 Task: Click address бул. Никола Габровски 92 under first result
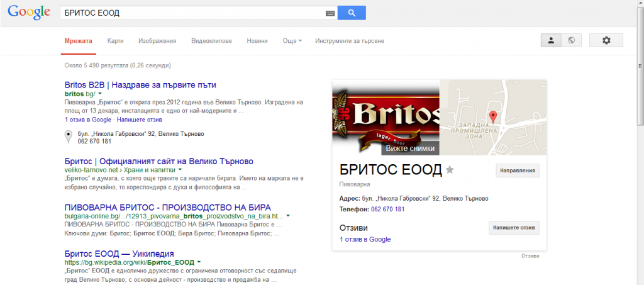[141, 134]
